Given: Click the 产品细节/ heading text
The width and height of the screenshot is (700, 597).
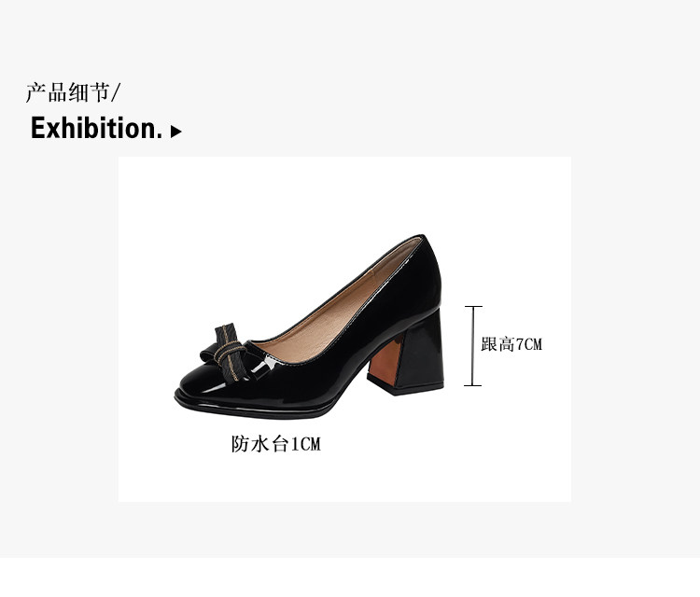Looking at the screenshot, I should pos(73,92).
